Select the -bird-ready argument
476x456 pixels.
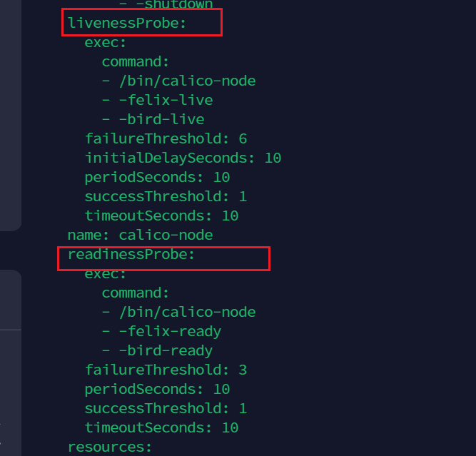tap(165, 350)
